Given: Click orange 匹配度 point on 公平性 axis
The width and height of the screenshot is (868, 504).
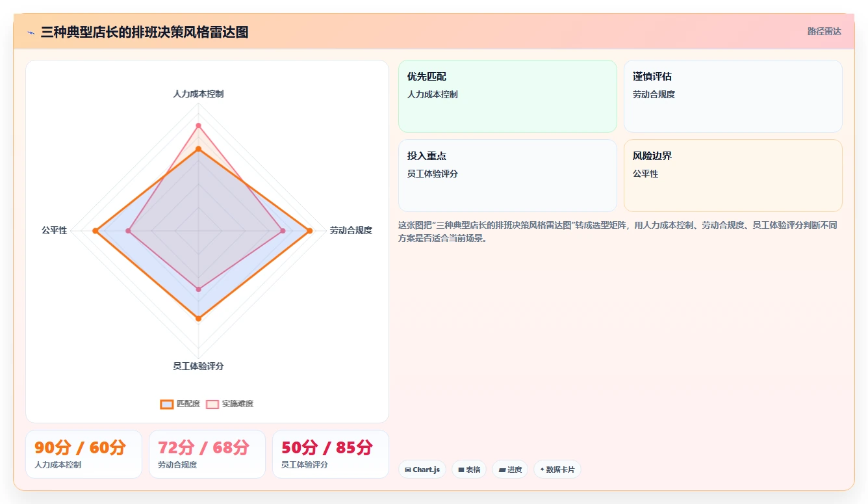Looking at the screenshot, I should [x=96, y=231].
